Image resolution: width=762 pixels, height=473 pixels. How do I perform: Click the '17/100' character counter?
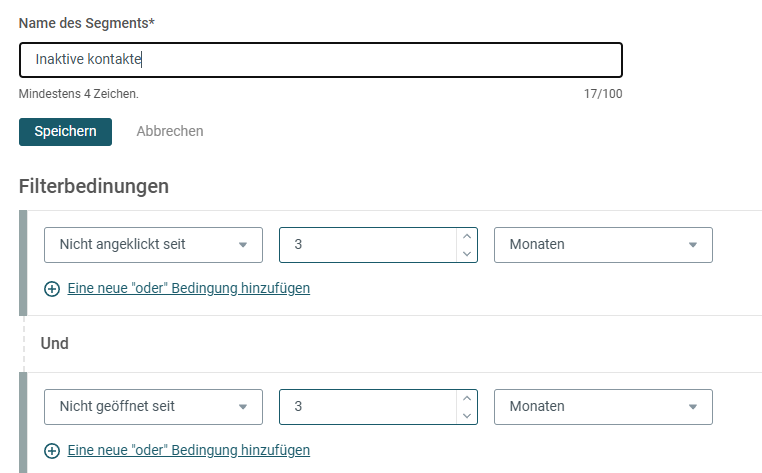603,93
